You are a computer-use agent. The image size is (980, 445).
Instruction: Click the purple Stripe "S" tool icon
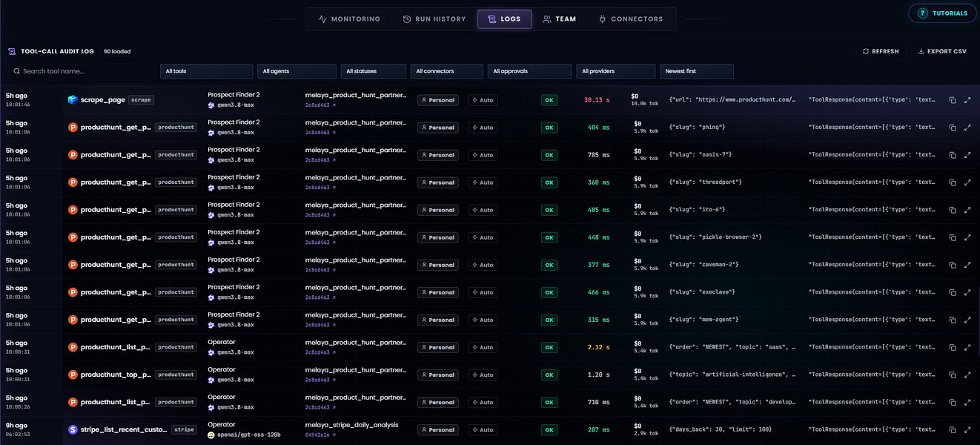point(73,429)
